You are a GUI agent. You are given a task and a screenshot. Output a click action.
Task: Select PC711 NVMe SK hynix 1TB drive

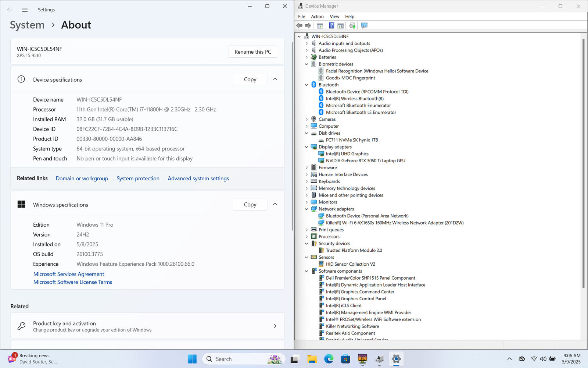coord(352,140)
